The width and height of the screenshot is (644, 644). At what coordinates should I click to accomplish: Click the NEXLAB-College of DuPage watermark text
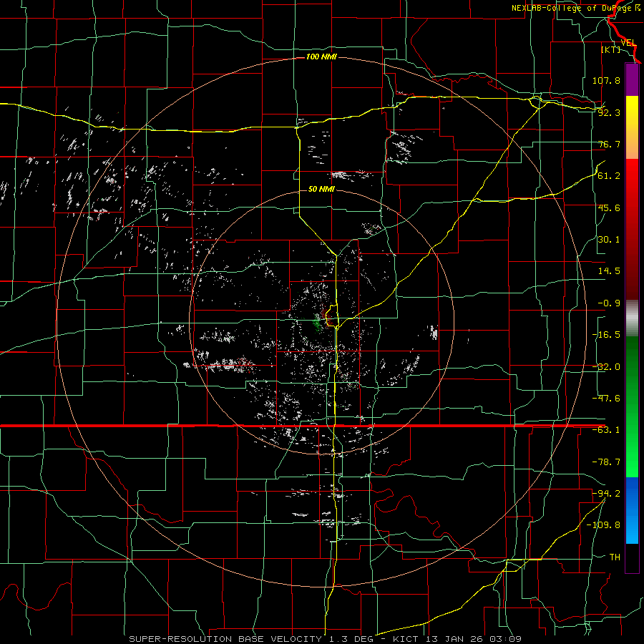[x=575, y=8]
